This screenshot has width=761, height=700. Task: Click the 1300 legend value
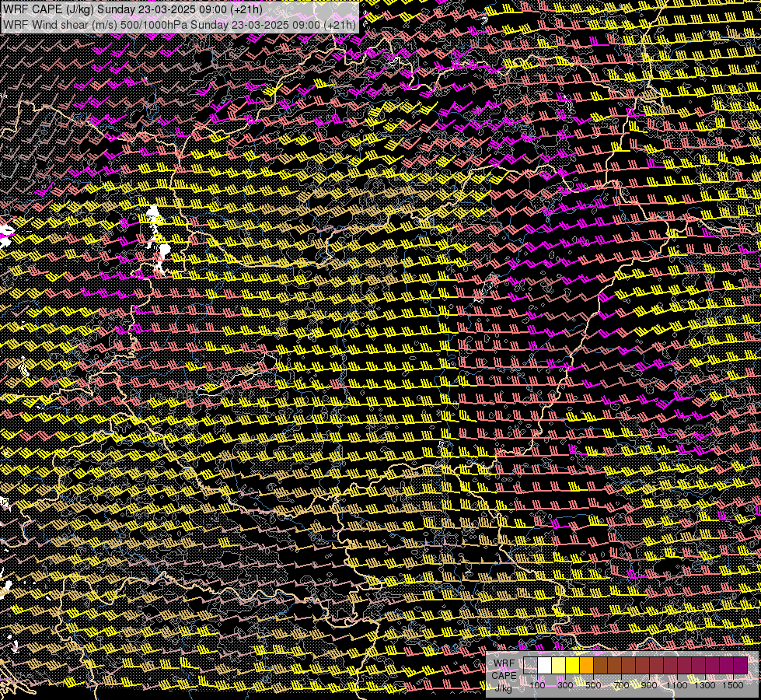pos(705,685)
